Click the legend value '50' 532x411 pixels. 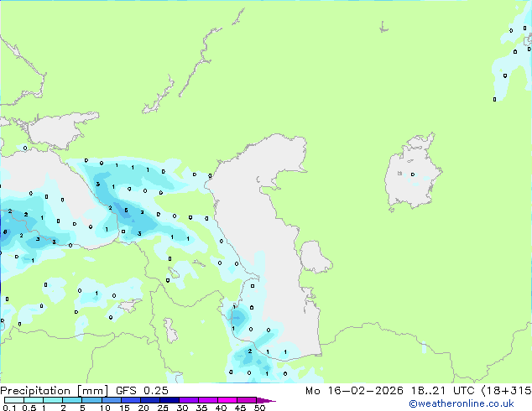click(x=259, y=408)
